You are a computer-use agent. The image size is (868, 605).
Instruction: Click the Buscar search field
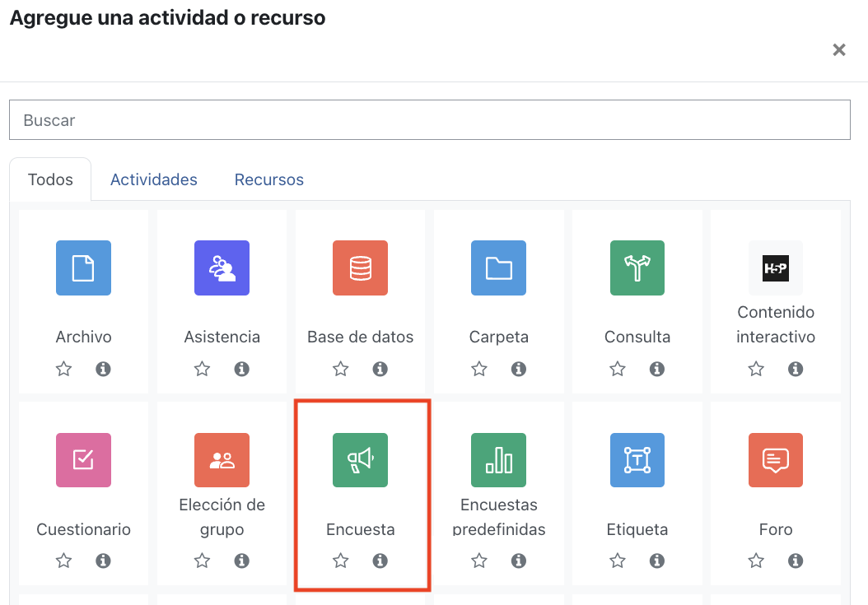click(430, 120)
